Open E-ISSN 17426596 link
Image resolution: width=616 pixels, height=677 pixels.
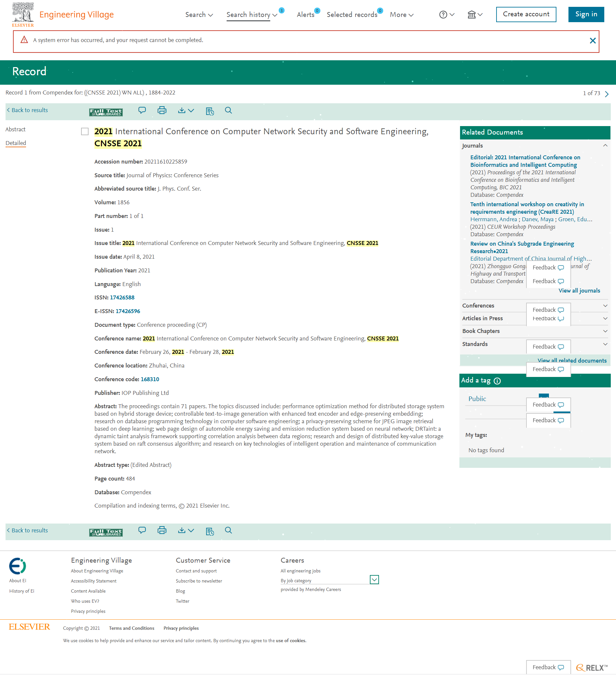[128, 311]
